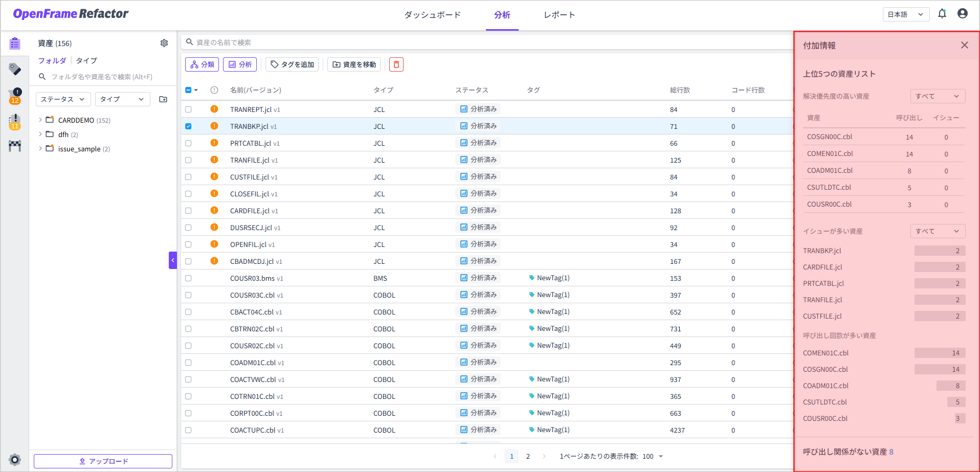This screenshot has width=980, height=472.
Task: Check the COADM01C.cbl row checkbox
Action: [188, 363]
